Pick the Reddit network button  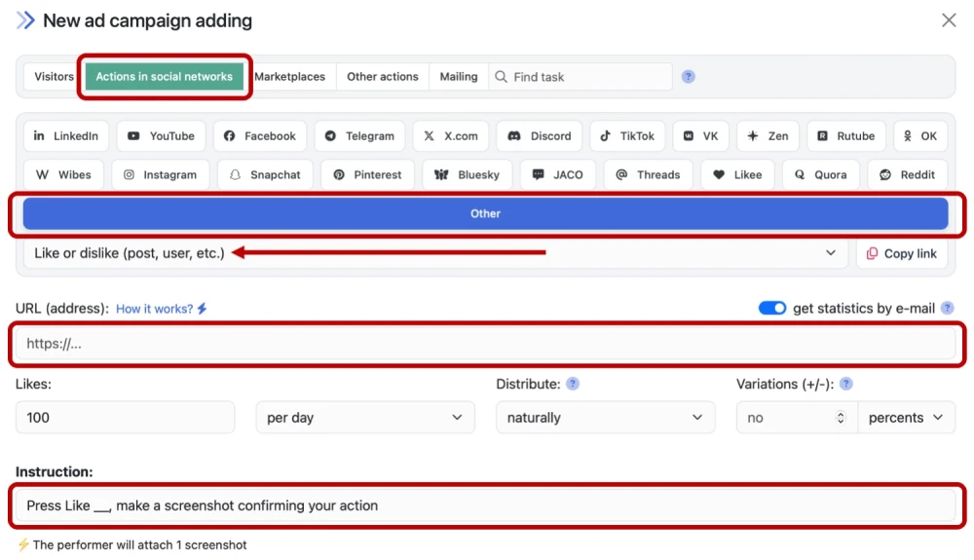point(907,175)
